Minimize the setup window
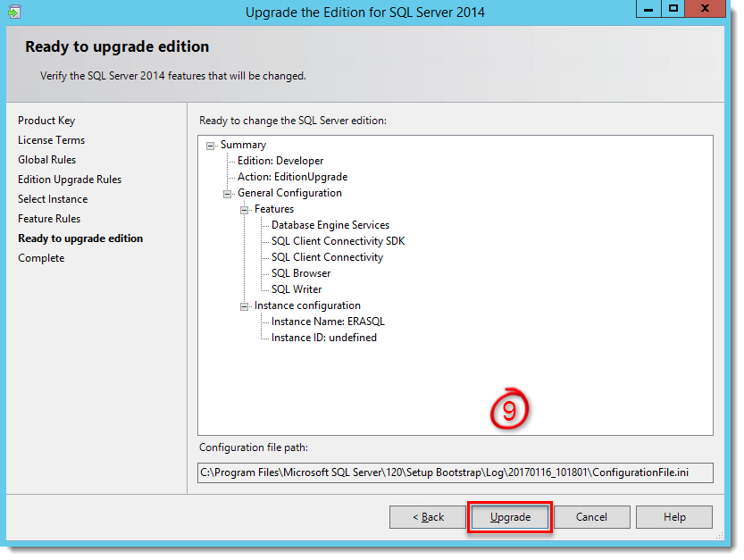The height and width of the screenshot is (560, 744). [648, 9]
